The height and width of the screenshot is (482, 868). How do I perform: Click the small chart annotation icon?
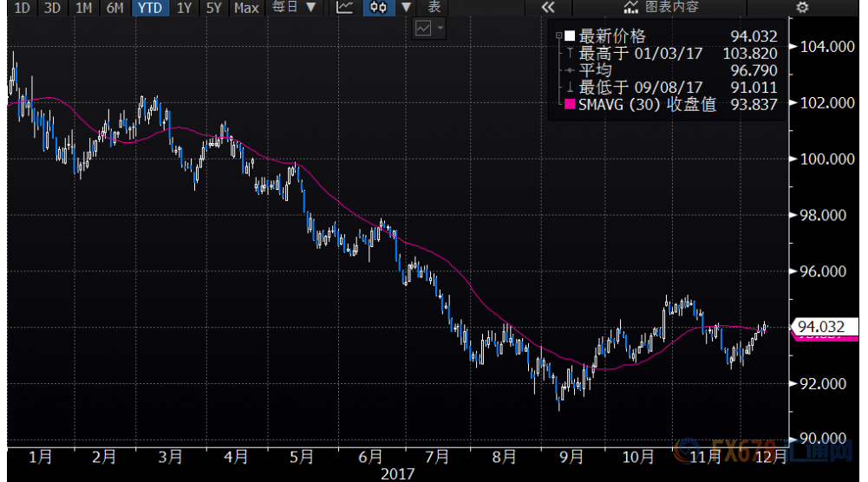[423, 29]
